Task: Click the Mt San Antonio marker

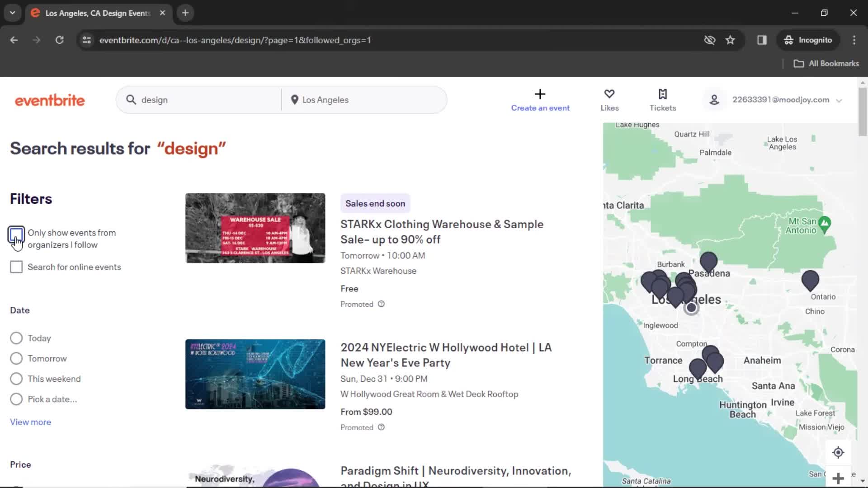Action: point(825,224)
